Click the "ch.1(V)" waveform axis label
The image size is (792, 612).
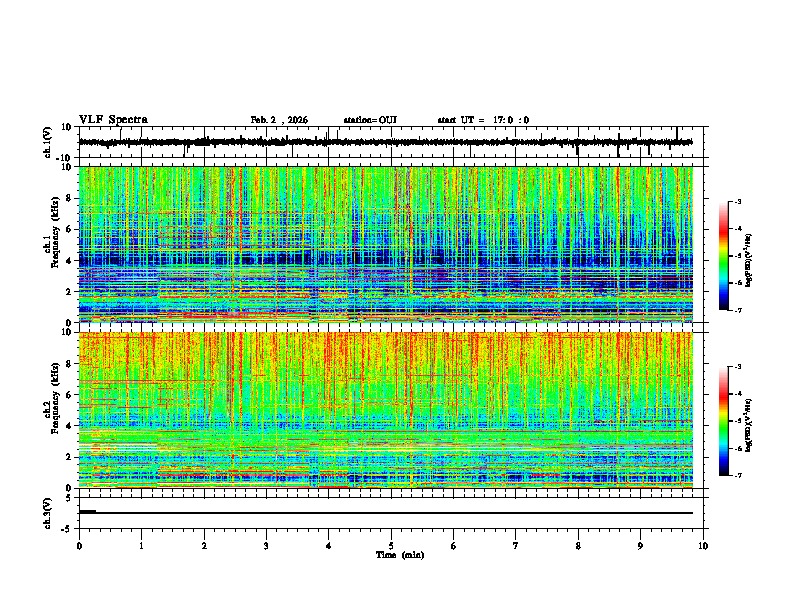click(48, 142)
